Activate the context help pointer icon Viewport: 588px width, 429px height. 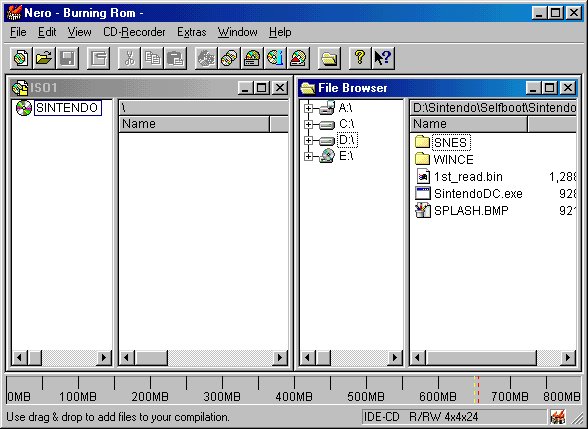[383, 58]
